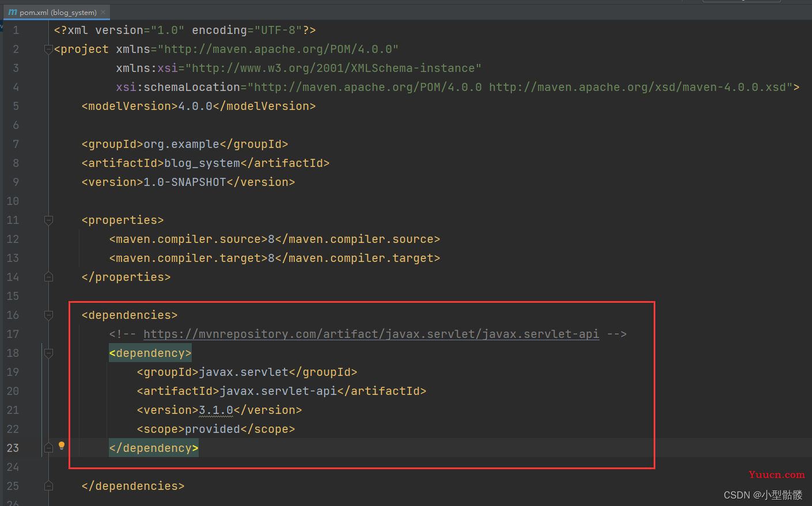Close the pom.xml editor tab

[x=103, y=12]
